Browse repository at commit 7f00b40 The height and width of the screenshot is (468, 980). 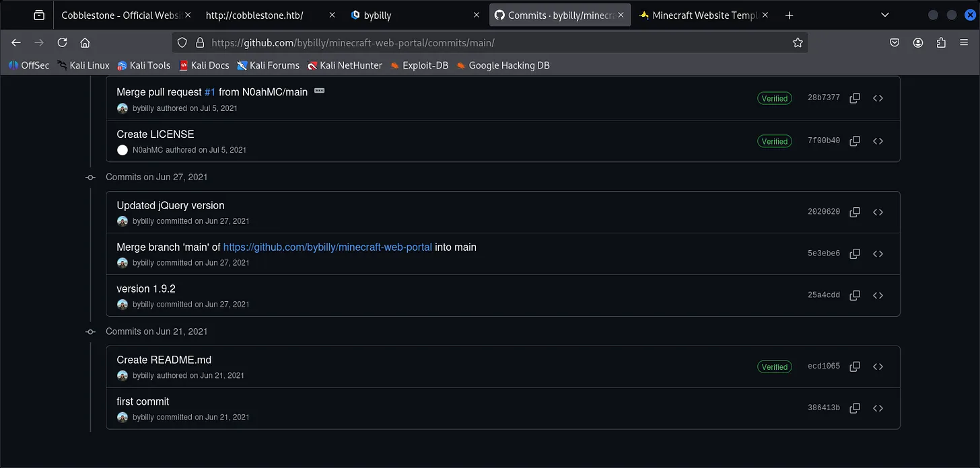pos(878,141)
